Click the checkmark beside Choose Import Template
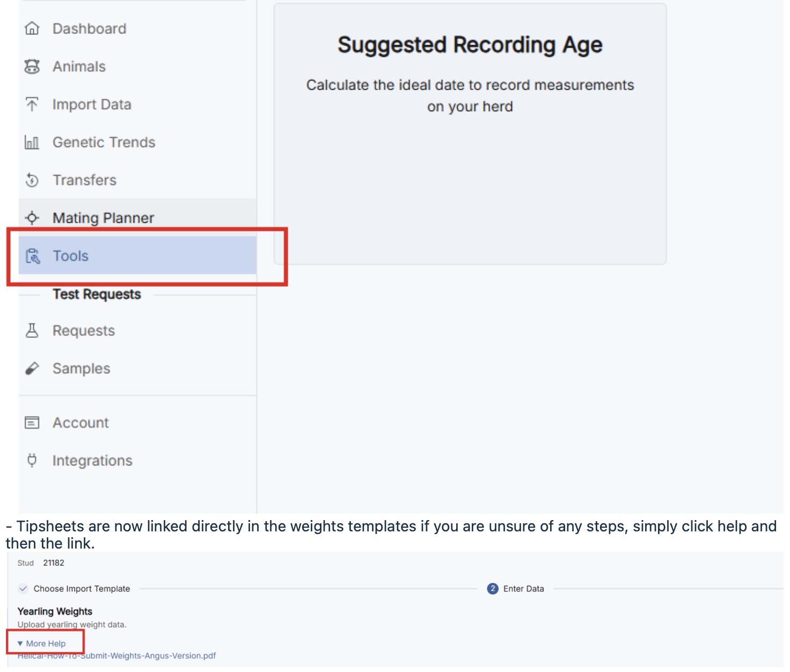 coord(23,589)
